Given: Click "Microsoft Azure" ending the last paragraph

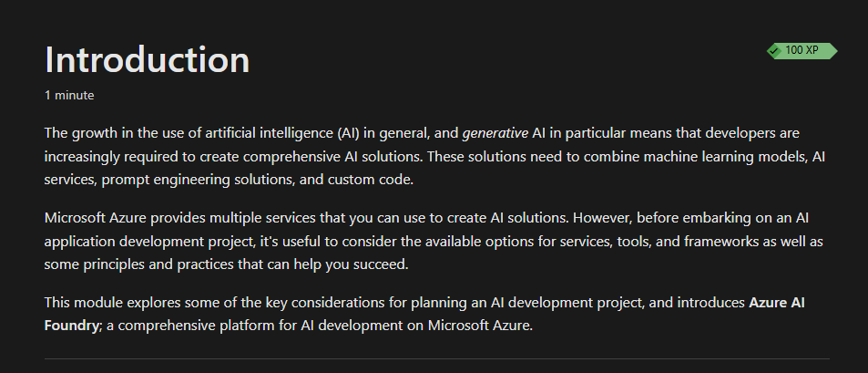Looking at the screenshot, I should tap(479, 326).
